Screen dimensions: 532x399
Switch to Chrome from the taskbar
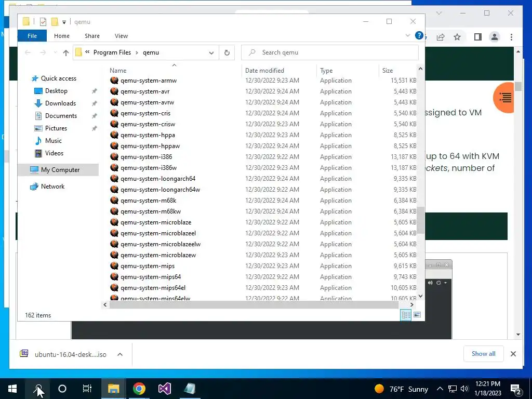[139, 389]
